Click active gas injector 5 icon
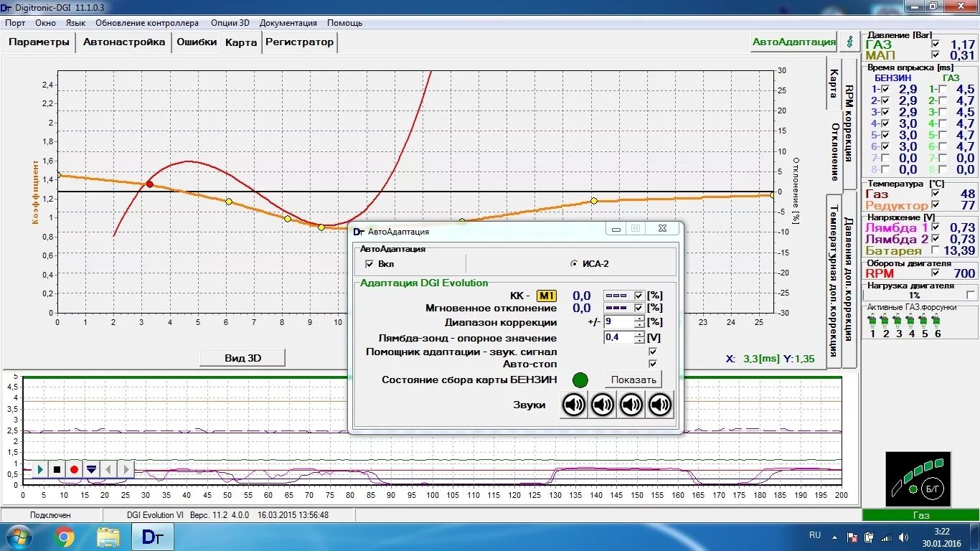The image size is (980, 551). (x=925, y=322)
